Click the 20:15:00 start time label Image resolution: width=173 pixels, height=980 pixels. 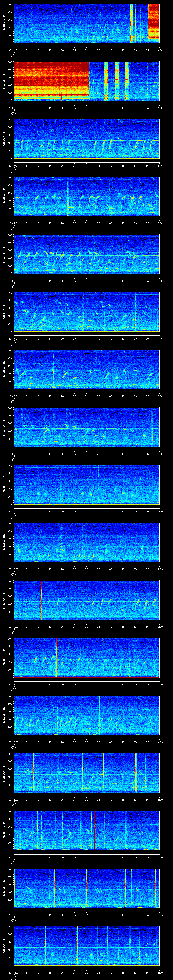click(13, 858)
